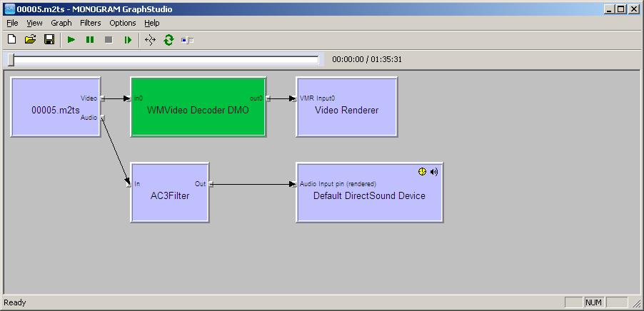Select the 00005.m2ts source filter
The height and width of the screenshot is (311, 644).
coord(56,107)
